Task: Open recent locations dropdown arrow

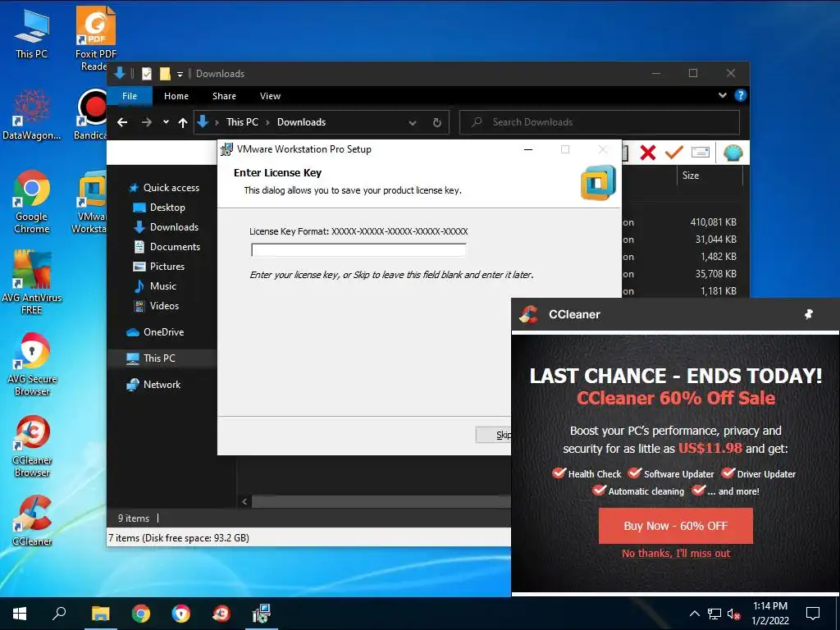Action: click(166, 122)
